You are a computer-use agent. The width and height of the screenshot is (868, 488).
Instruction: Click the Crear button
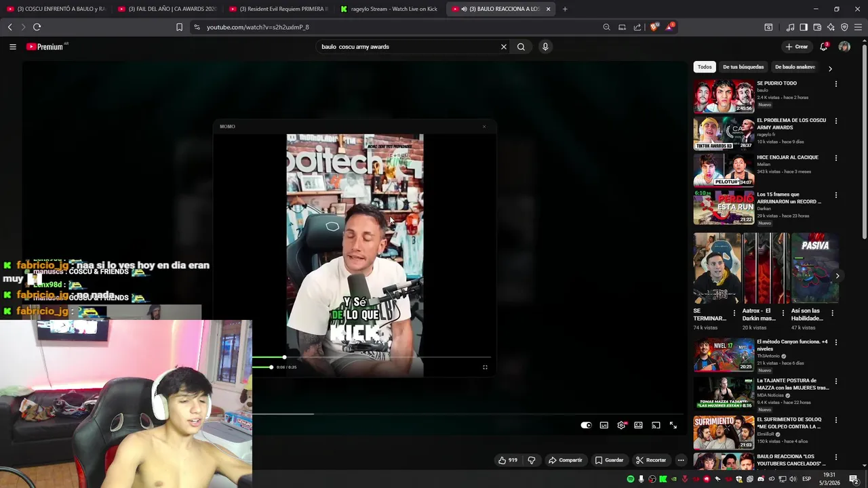(x=797, y=47)
